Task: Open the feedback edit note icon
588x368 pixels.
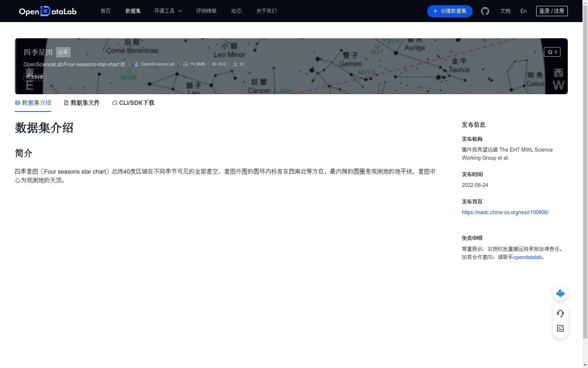Action: 560,328
